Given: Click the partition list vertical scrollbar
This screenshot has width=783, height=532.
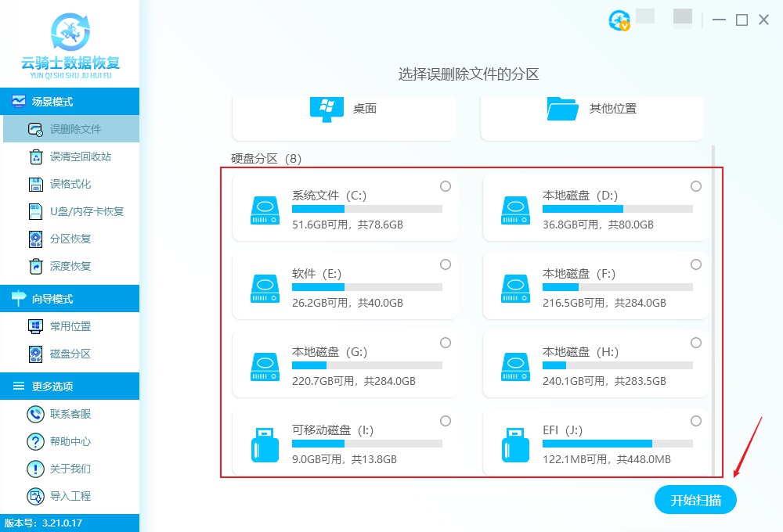Looking at the screenshot, I should 713,309.
